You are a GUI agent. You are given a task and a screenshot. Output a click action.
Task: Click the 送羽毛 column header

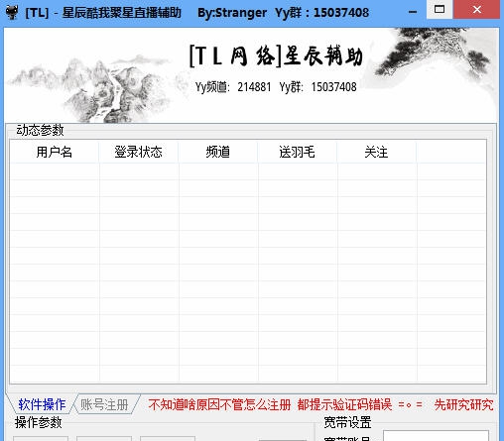tap(297, 152)
